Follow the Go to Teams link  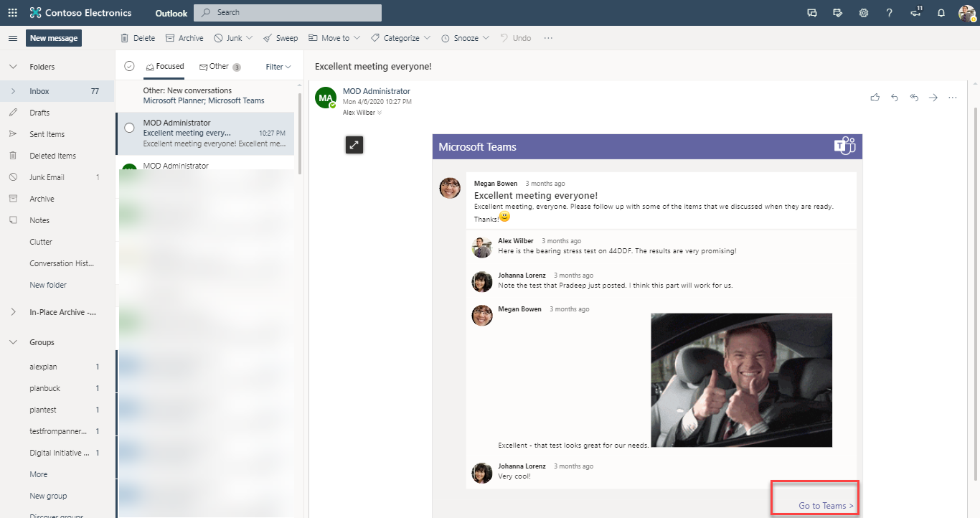point(826,506)
